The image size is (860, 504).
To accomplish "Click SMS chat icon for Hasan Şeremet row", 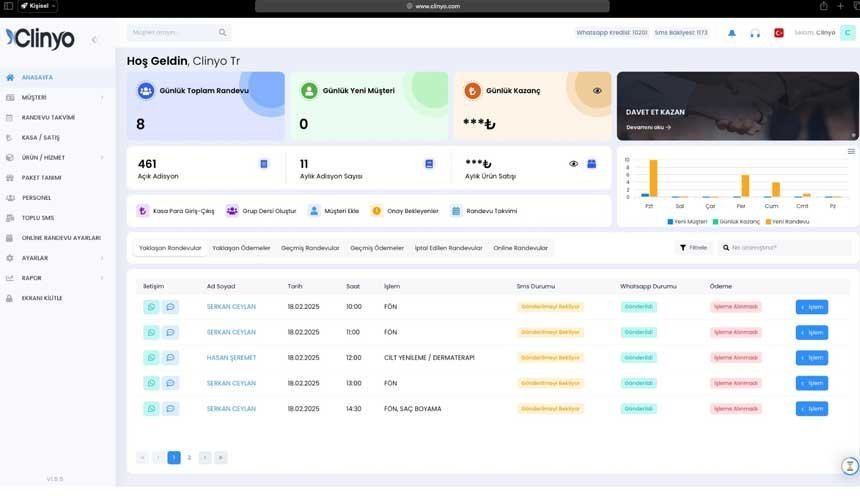I will click(x=170, y=358).
